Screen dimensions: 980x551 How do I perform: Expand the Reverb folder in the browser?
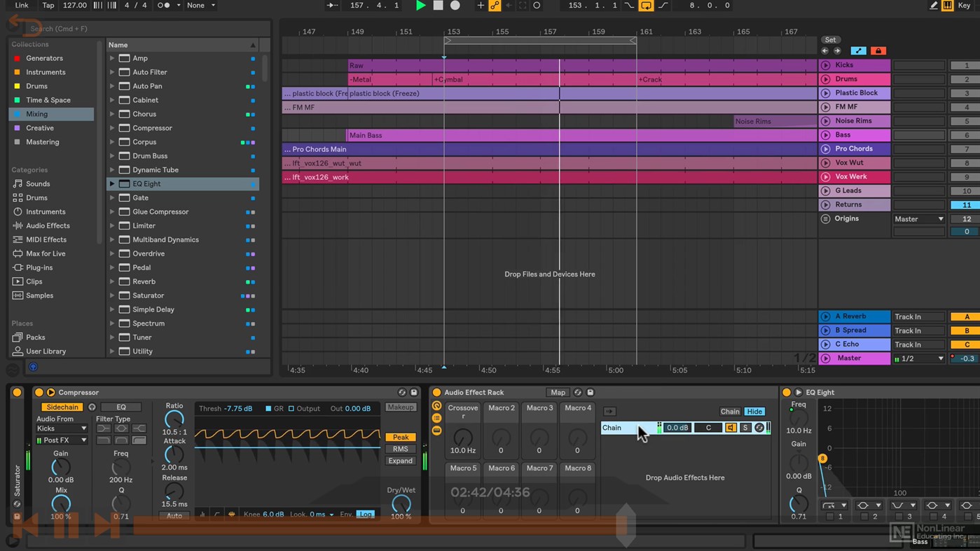(112, 281)
